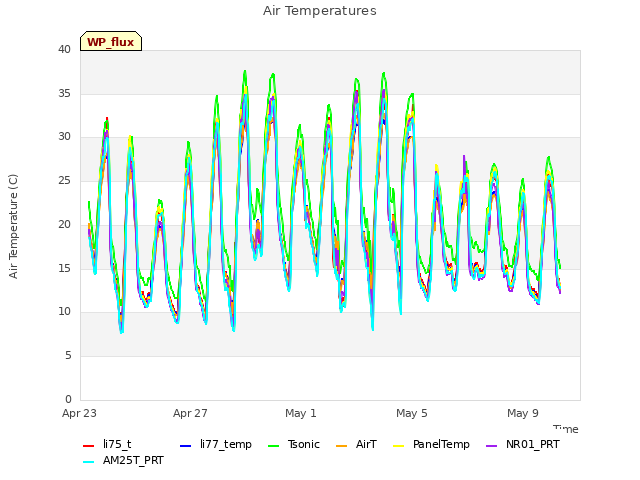Viewport: 640px width, 480px height.
Task: Toggle the Tsonic legend entry
Action: pyautogui.click(x=294, y=444)
